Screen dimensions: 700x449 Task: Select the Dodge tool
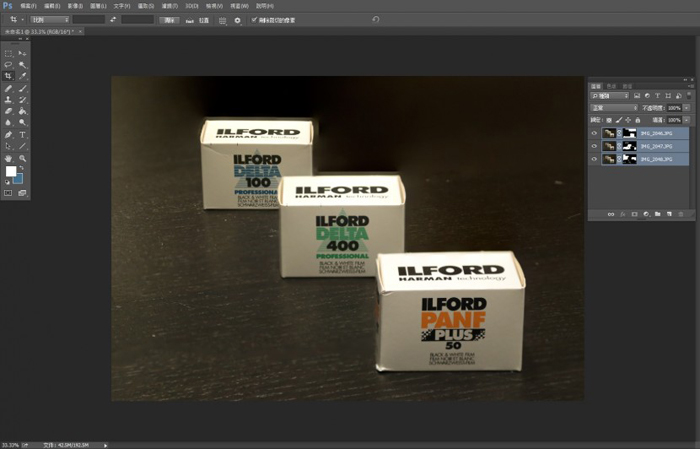point(22,122)
